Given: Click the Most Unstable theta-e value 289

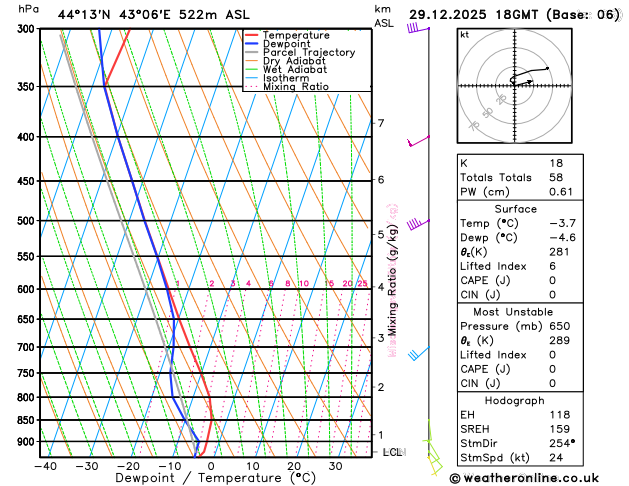Looking at the screenshot, I should 560,341.
